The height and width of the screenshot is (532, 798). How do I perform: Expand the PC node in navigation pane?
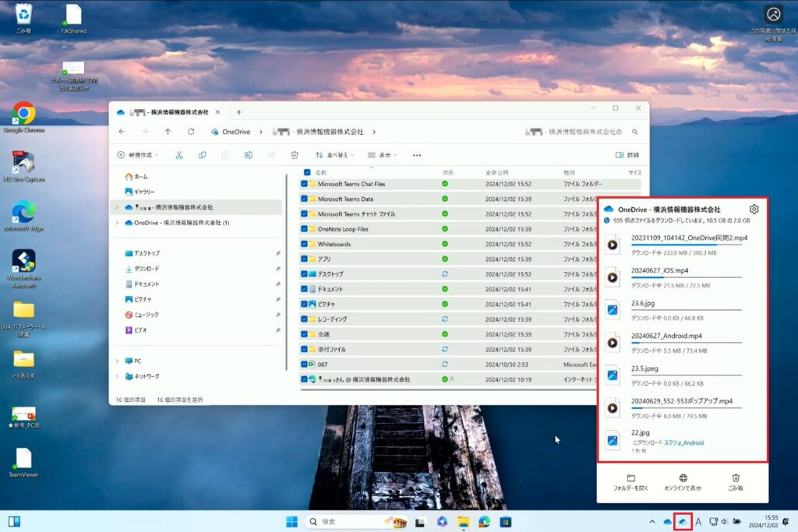click(117, 361)
